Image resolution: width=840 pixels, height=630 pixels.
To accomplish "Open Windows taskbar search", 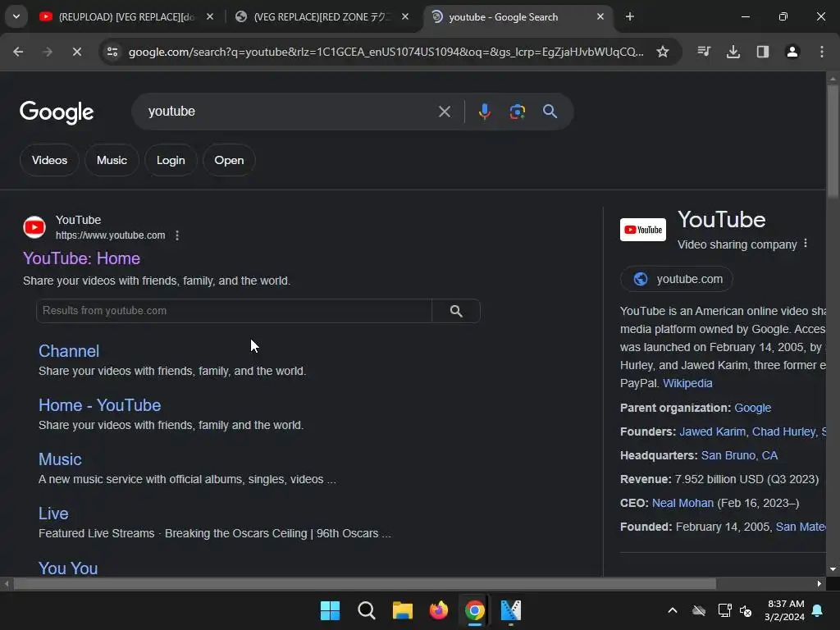I will (x=367, y=610).
